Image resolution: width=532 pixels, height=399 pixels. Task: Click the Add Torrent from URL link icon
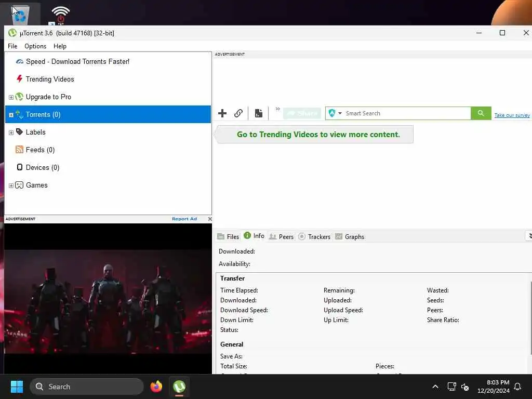[238, 113]
